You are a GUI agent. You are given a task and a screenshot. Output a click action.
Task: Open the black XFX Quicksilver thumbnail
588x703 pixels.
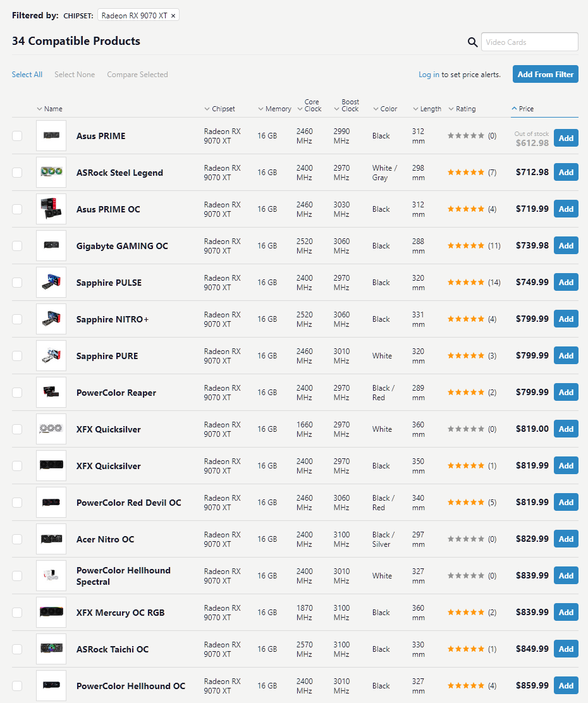pos(51,466)
